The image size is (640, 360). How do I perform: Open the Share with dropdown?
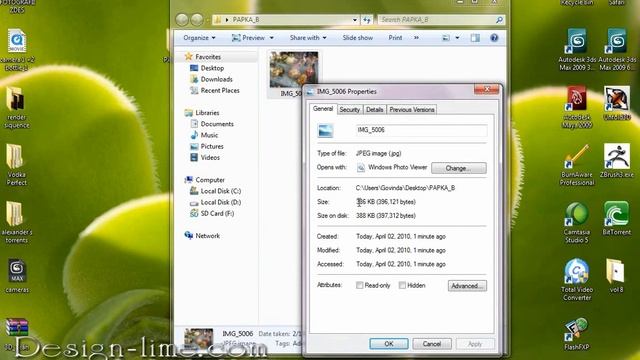[308, 38]
